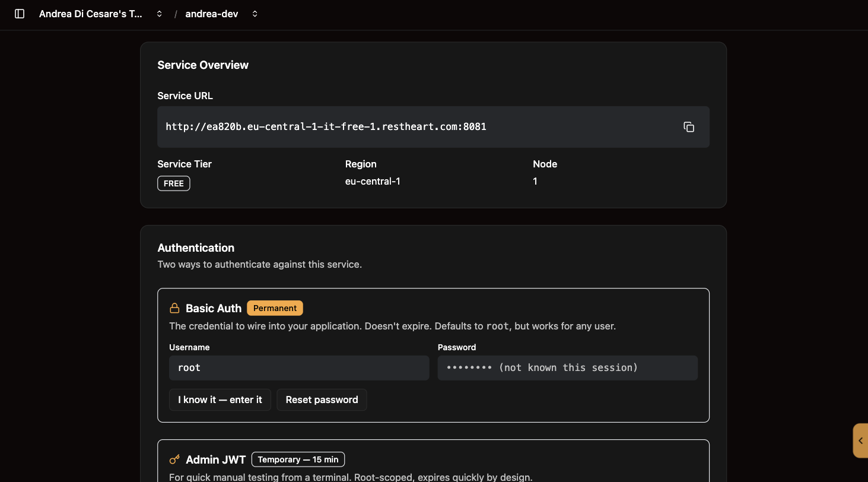The width and height of the screenshot is (868, 482).
Task: Click the masked Password field
Action: click(x=568, y=368)
